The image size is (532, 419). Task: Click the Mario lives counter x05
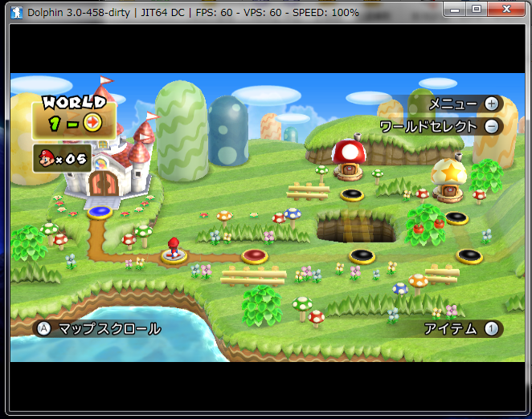tap(63, 158)
